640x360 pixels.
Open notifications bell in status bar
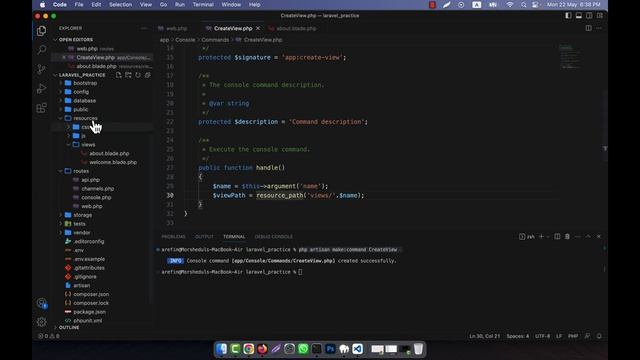[599, 336]
